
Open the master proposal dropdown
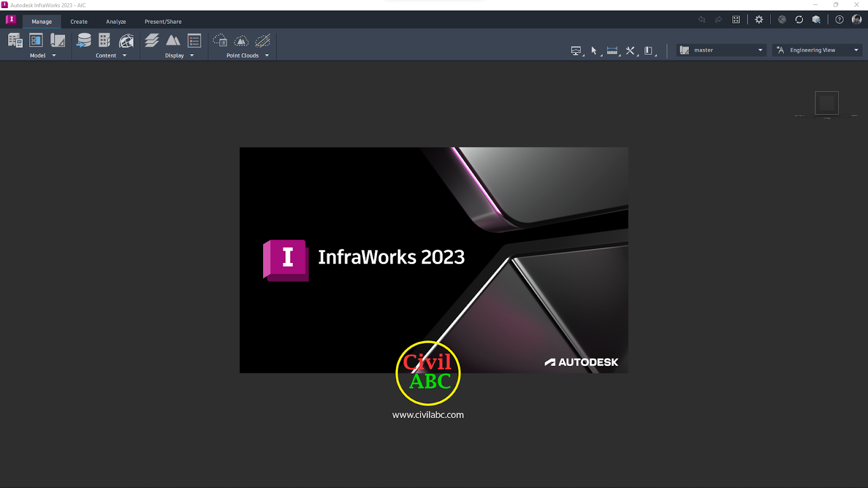point(722,50)
